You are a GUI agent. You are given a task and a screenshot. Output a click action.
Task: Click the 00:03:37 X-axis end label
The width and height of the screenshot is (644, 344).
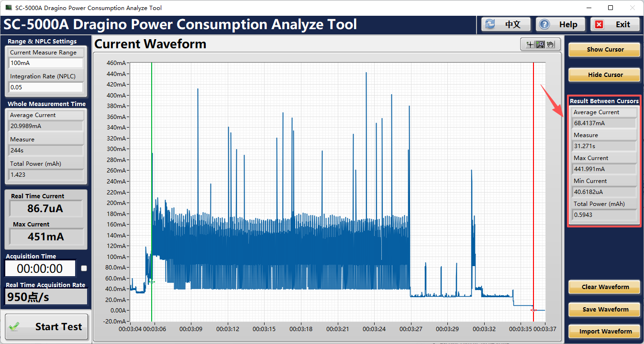point(545,329)
